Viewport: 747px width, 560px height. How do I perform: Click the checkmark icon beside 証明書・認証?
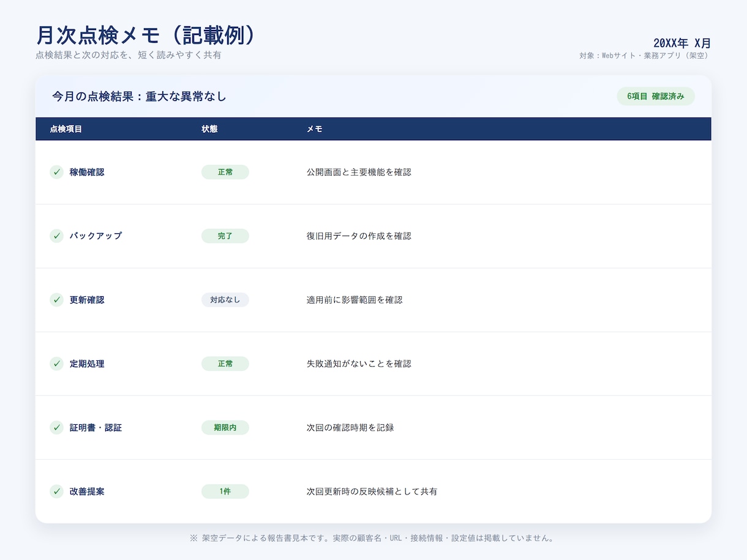coord(57,427)
